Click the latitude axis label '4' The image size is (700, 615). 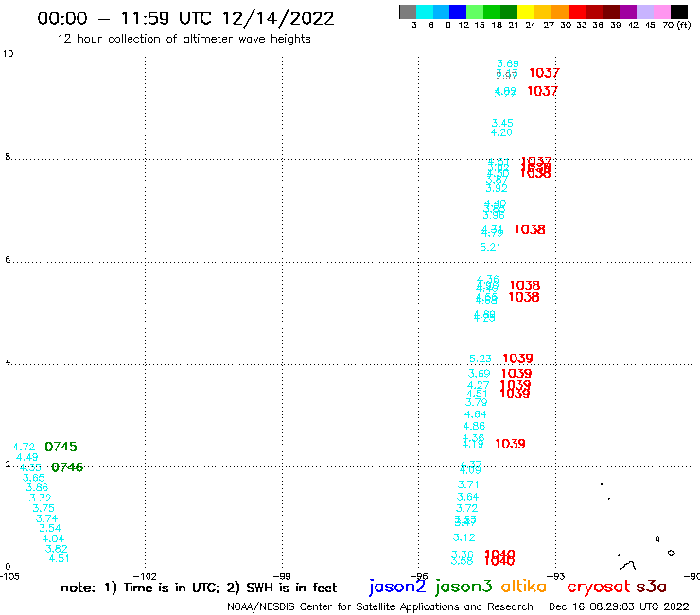(8, 362)
